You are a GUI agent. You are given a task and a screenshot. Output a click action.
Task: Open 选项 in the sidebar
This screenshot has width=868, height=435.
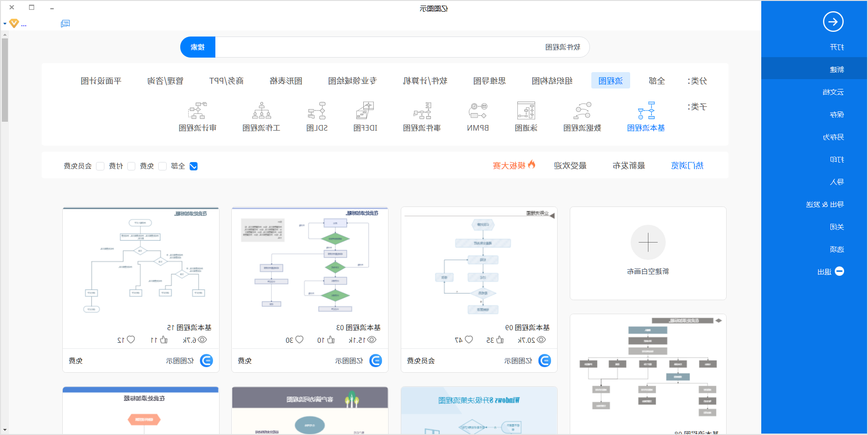pos(814,250)
